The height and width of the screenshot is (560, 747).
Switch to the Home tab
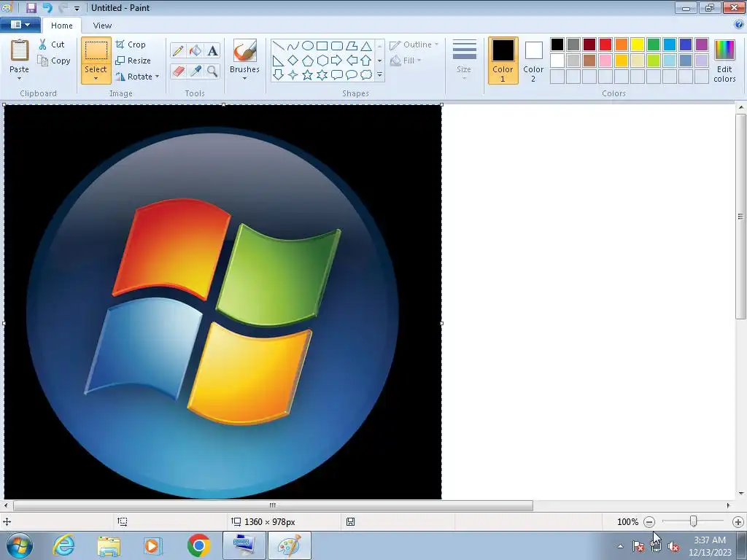pyautogui.click(x=62, y=26)
